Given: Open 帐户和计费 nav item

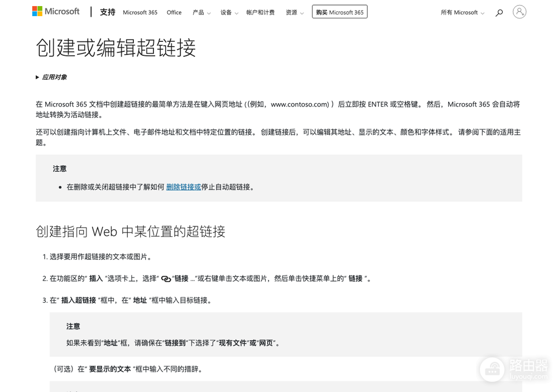Looking at the screenshot, I should click(x=261, y=12).
